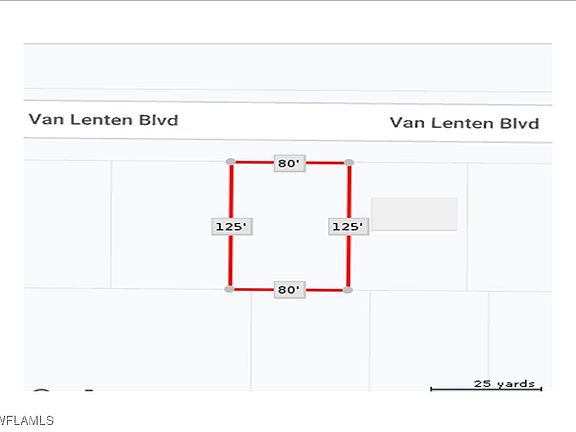Click the lot to the right of the gray building's parcel
This screenshot has height=432, width=576.
[510, 227]
